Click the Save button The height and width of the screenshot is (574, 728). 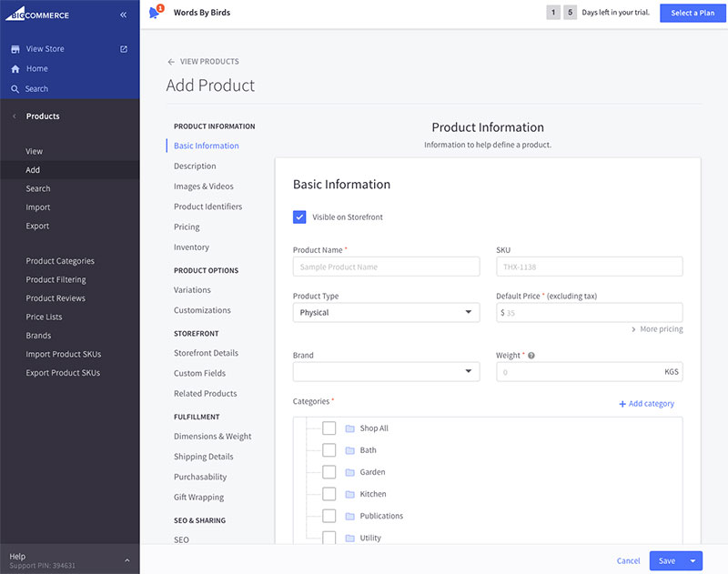(667, 561)
